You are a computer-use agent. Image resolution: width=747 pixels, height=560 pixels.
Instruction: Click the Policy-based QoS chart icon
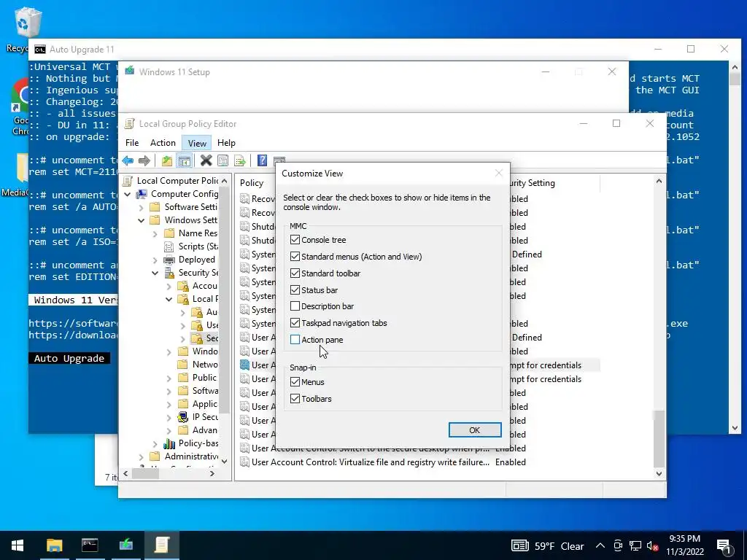169,443
